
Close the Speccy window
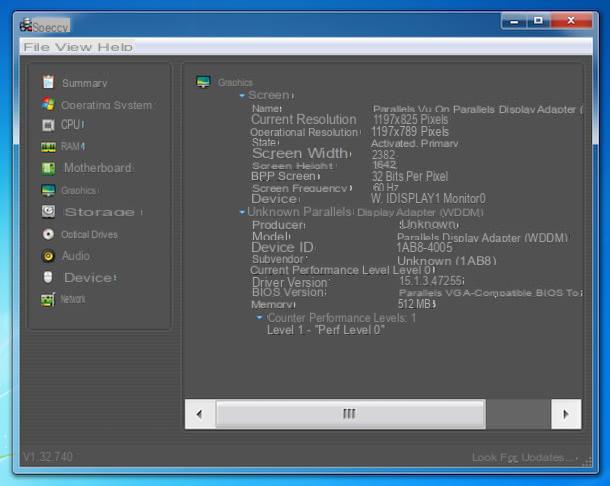[571, 21]
